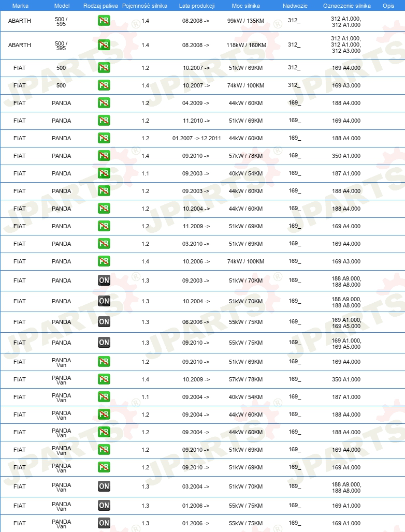Click the '04.2009 ->' production date cell
Image resolution: width=405 pixels, height=532 pixels.
click(196, 103)
